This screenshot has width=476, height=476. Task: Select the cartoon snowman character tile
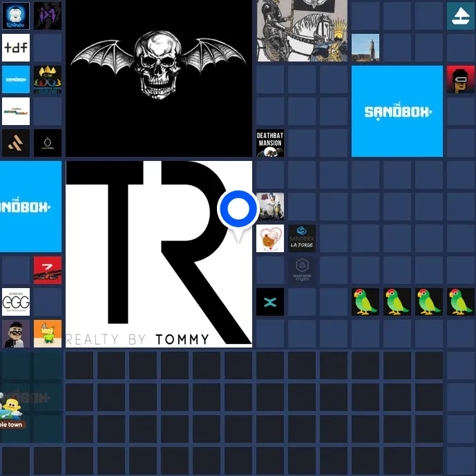tap(16, 16)
